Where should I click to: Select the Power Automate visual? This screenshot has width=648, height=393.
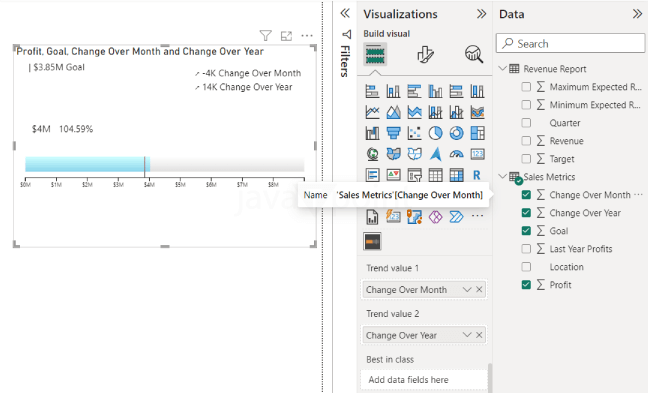point(456,217)
